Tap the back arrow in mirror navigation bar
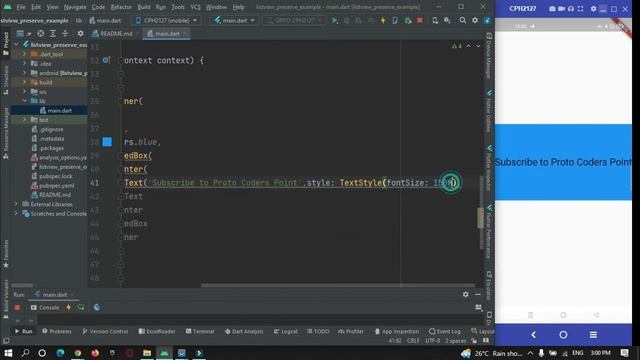The image size is (640, 360). tap(533, 335)
